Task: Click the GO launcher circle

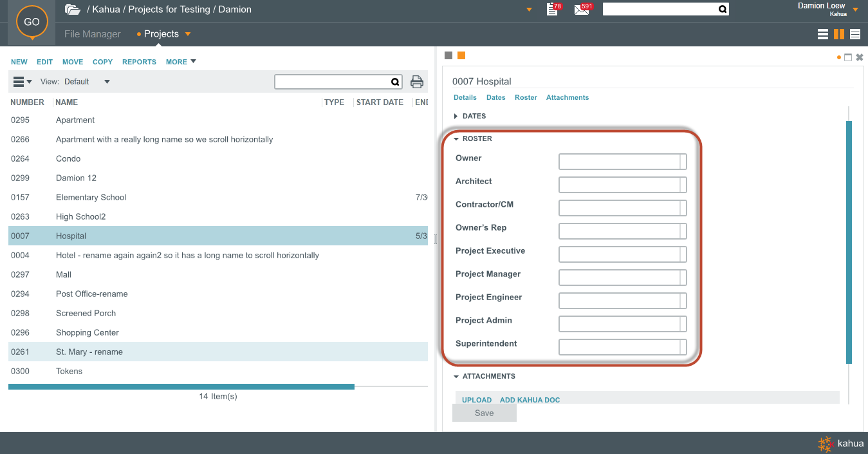Action: [32, 22]
